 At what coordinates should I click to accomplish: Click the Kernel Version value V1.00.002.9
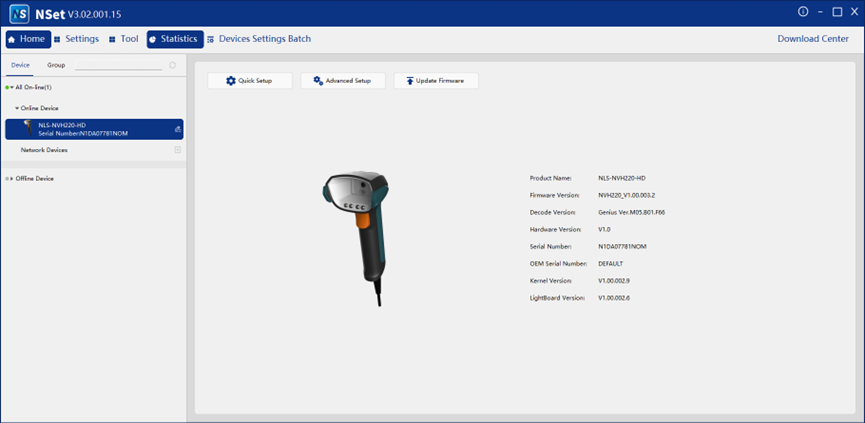614,281
